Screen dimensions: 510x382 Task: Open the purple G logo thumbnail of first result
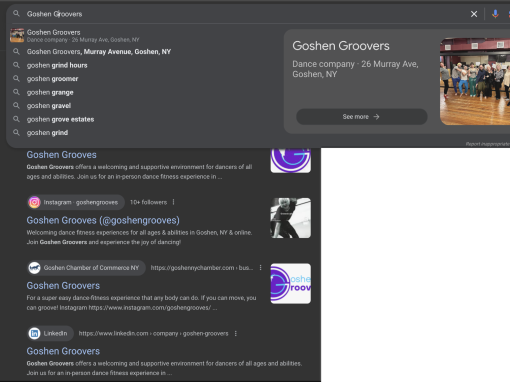(x=291, y=160)
